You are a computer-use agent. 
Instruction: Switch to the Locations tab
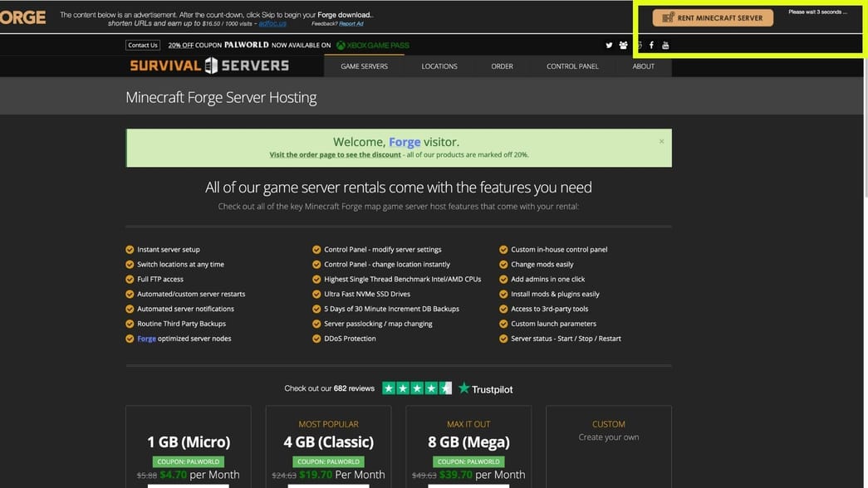tap(439, 66)
